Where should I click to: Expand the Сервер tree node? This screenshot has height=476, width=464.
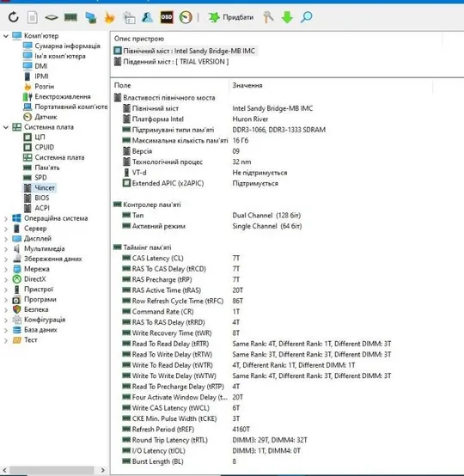[6, 229]
